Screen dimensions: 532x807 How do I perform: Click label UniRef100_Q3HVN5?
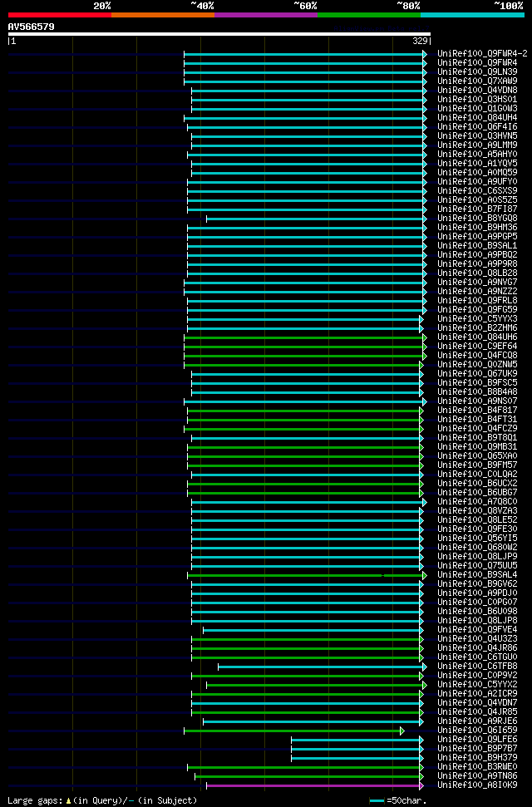[477, 135]
